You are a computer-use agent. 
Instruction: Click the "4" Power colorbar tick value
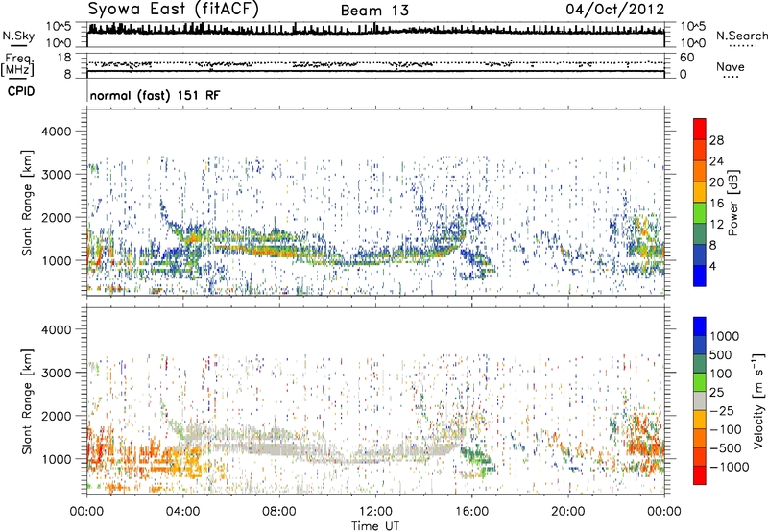[x=713, y=266]
